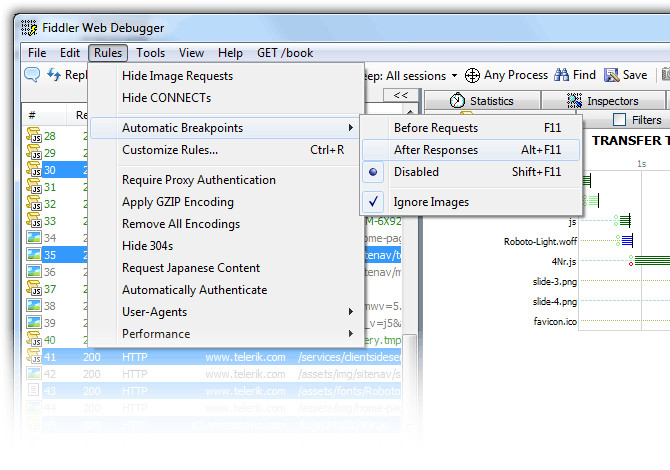Toggle the Filters checkbox
Image resolution: width=670 pixels, height=470 pixels.
click(619, 120)
